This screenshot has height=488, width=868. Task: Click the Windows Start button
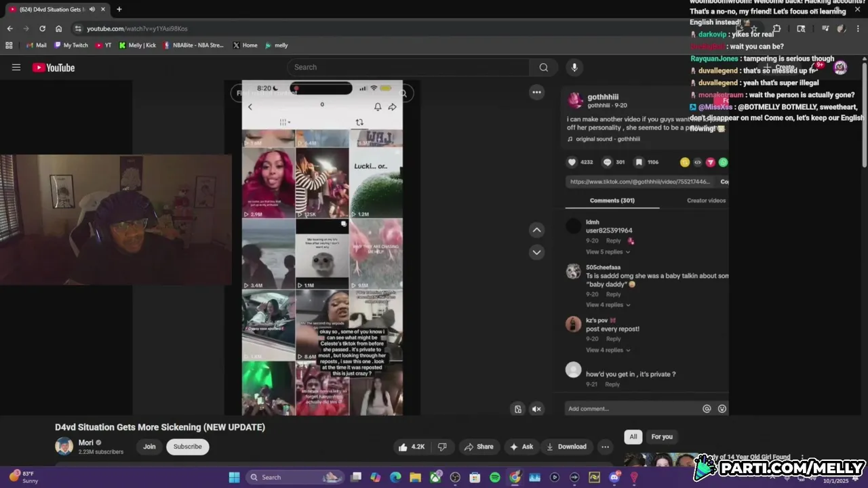coord(234,477)
